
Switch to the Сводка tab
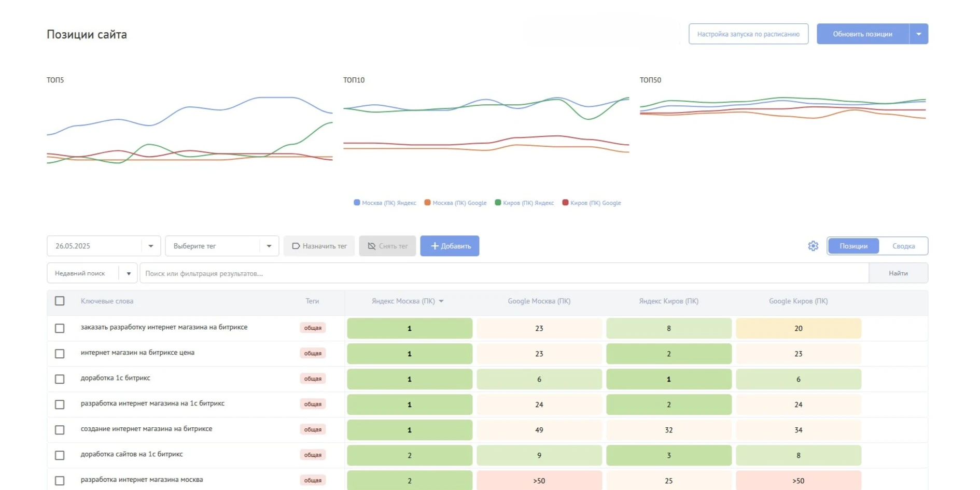pyautogui.click(x=903, y=246)
